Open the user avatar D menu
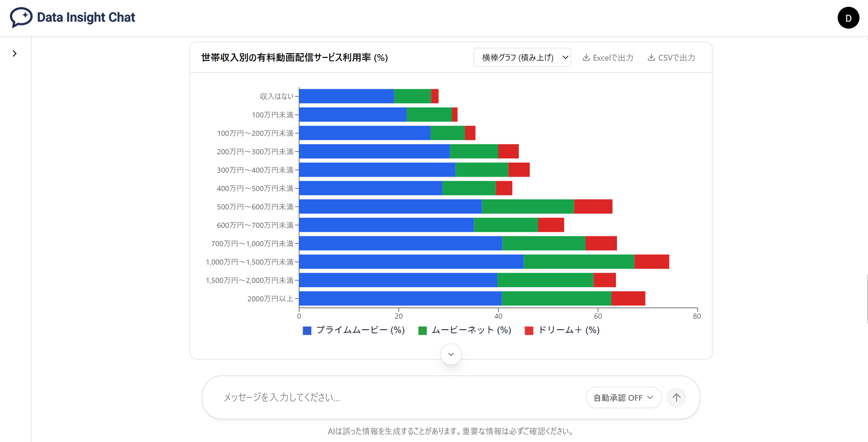 tap(848, 18)
